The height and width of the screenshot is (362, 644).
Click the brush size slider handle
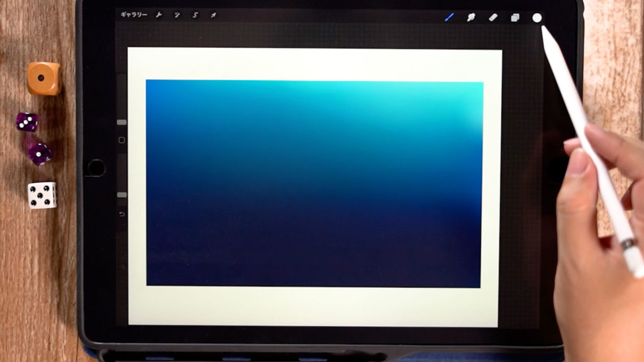point(122,122)
